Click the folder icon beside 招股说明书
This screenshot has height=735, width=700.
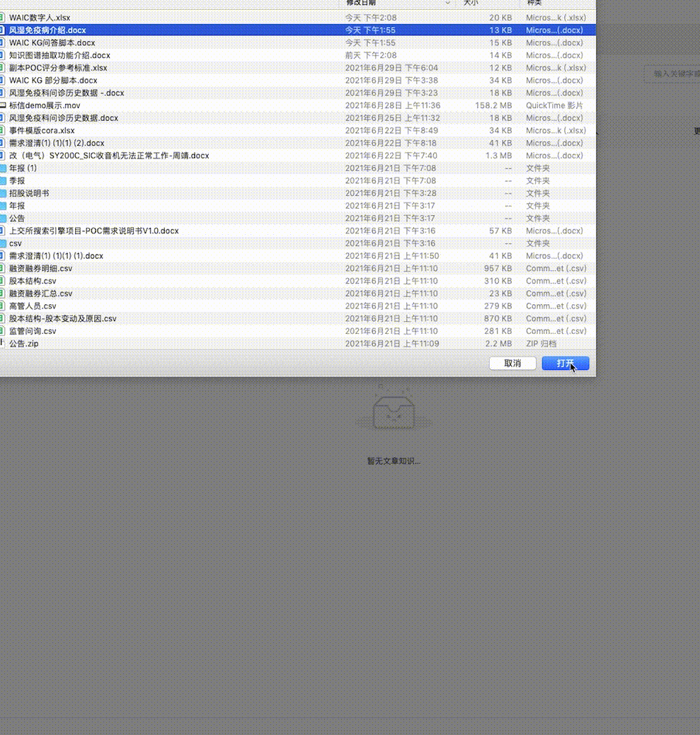3,193
